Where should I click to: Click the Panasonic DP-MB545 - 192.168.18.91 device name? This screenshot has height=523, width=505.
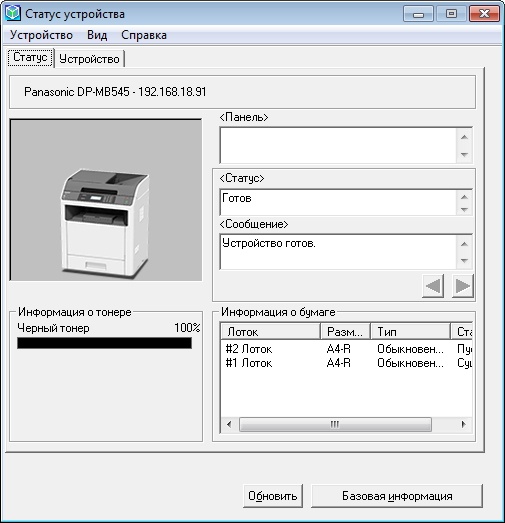115,92
